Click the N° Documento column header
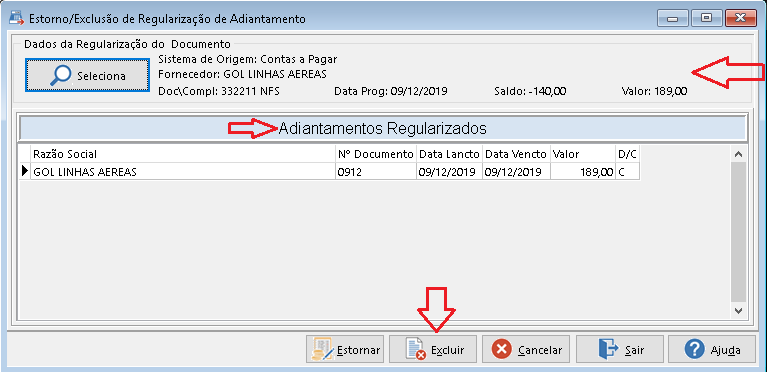767x372 pixels. click(x=376, y=154)
